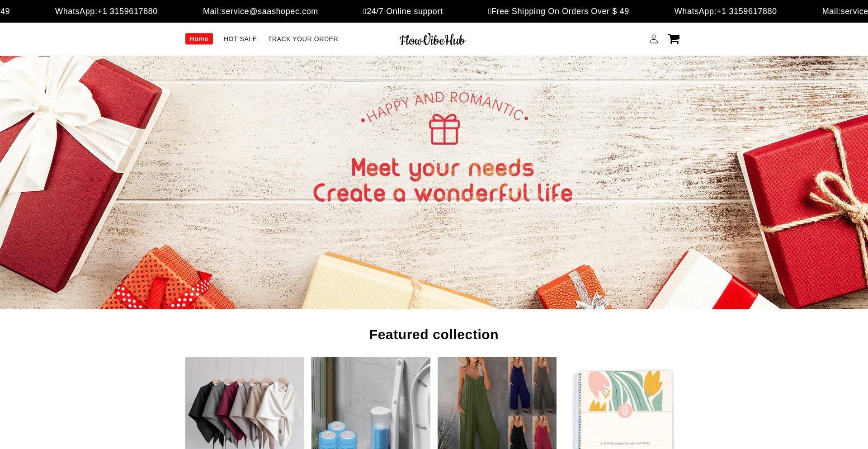Click the Featured collection heading
The image size is (868, 449).
(434, 335)
